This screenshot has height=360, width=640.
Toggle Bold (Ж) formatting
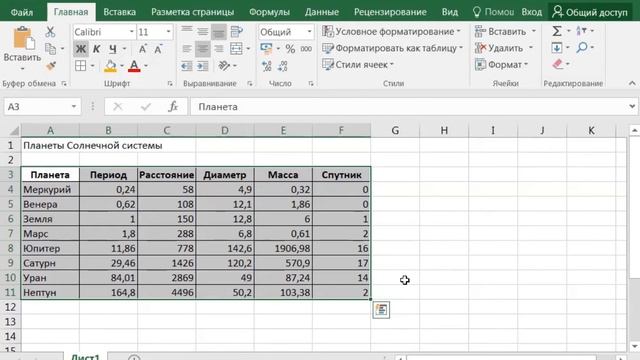coord(81,49)
